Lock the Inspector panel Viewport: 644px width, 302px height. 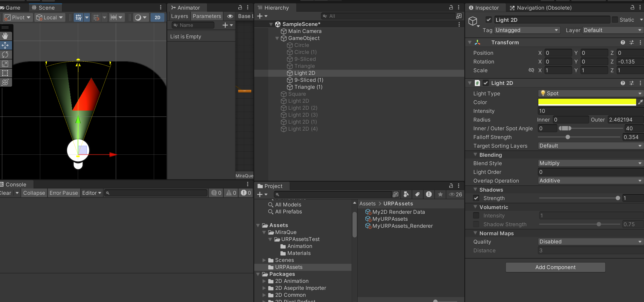tap(632, 7)
